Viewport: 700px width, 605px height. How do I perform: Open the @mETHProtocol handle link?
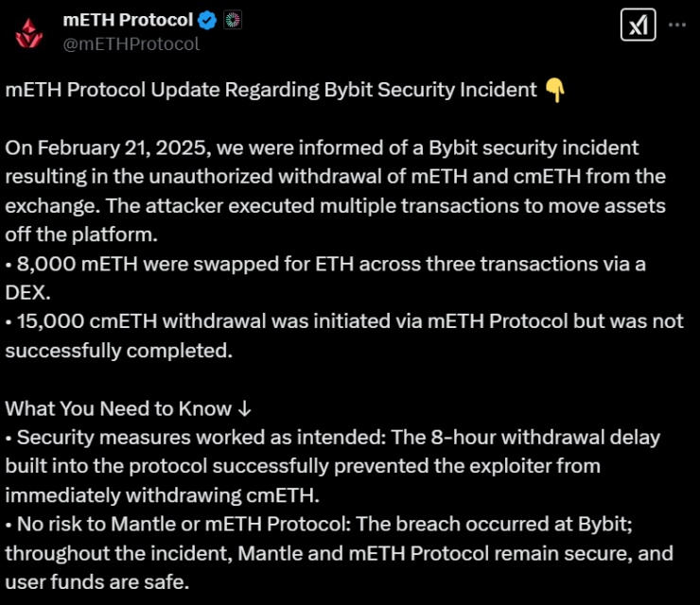pos(131,44)
